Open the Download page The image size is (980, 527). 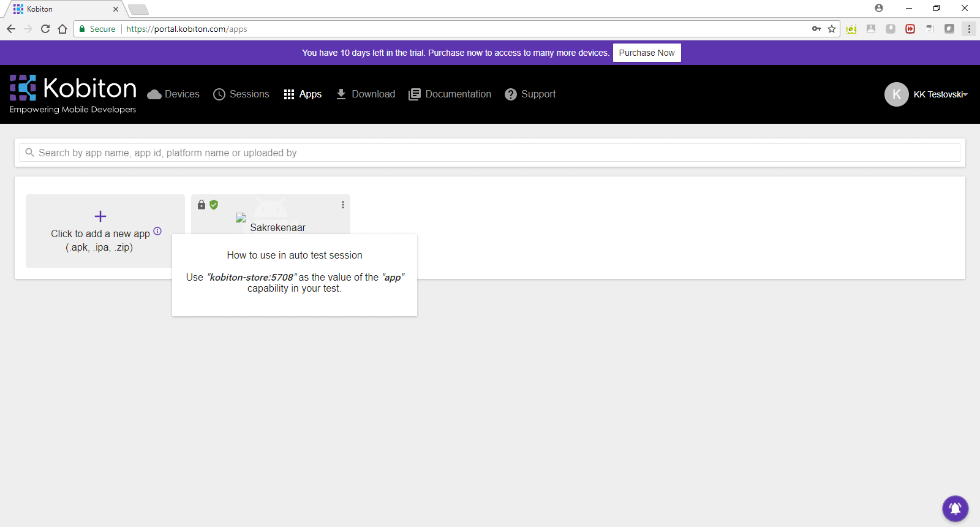coord(366,94)
